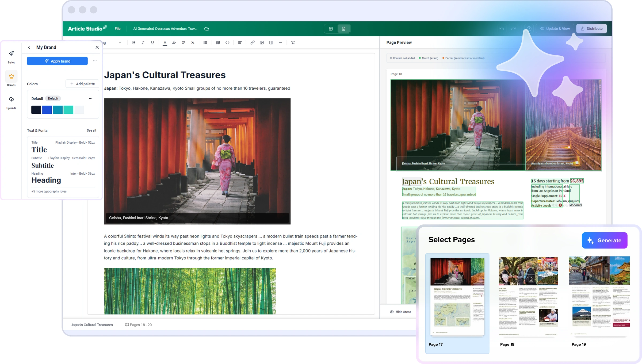Select the dark navy color swatch
642x364 pixels.
36,110
